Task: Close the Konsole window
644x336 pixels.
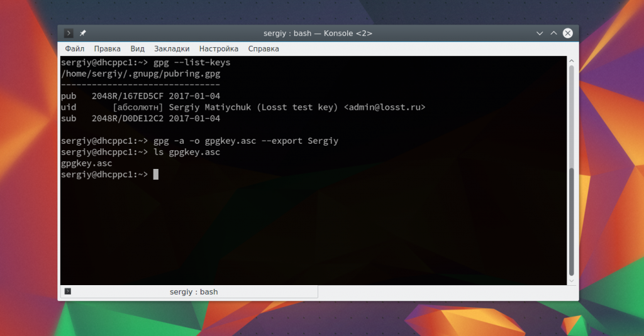Action: tap(568, 33)
